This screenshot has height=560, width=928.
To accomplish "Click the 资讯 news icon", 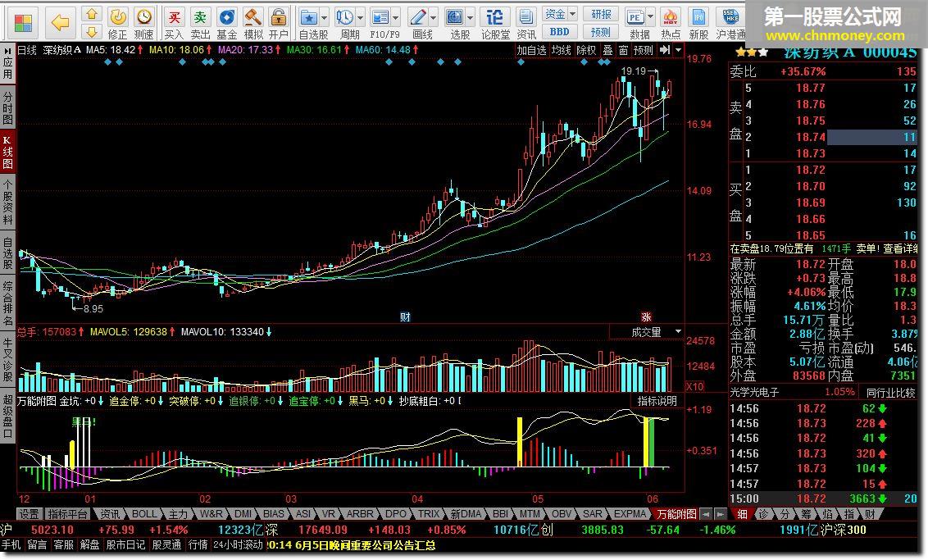I will click(526, 24).
